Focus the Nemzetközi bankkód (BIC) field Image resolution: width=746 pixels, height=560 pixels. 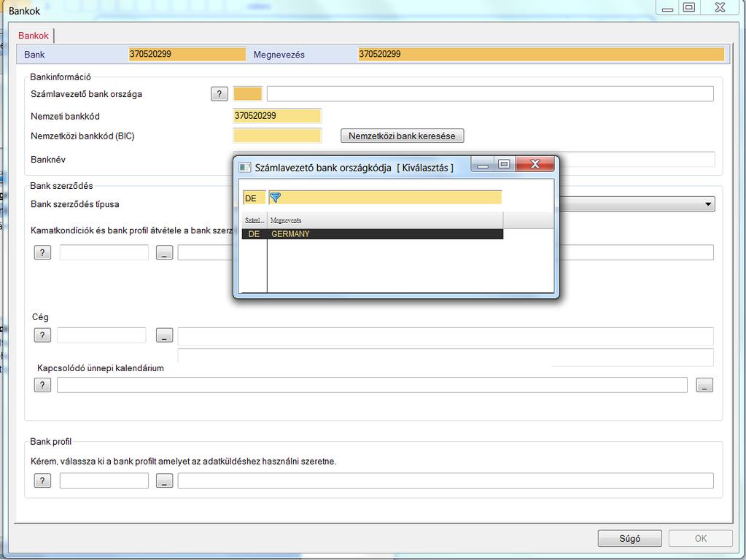coord(277,136)
